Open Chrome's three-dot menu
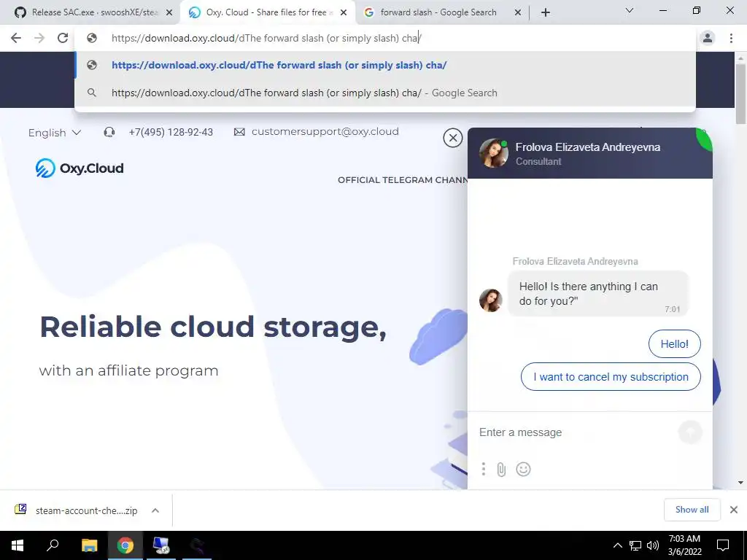Viewport: 747px width, 560px height. click(x=731, y=38)
